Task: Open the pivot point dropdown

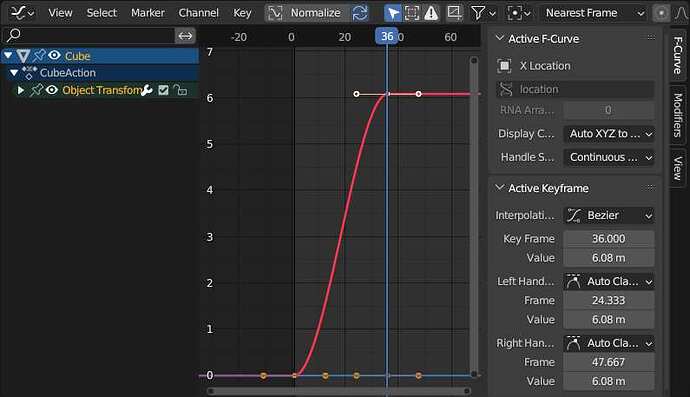Action: point(518,13)
